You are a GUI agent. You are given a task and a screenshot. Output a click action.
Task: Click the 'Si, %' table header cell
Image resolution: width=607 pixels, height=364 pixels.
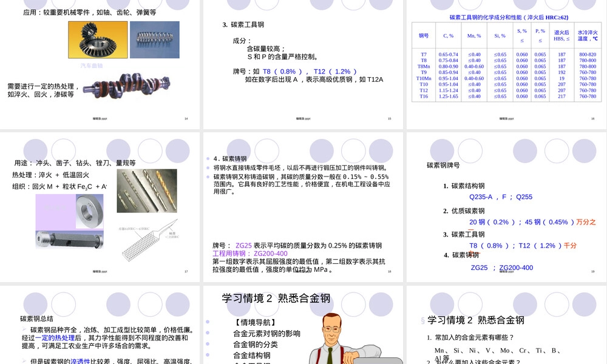click(500, 36)
